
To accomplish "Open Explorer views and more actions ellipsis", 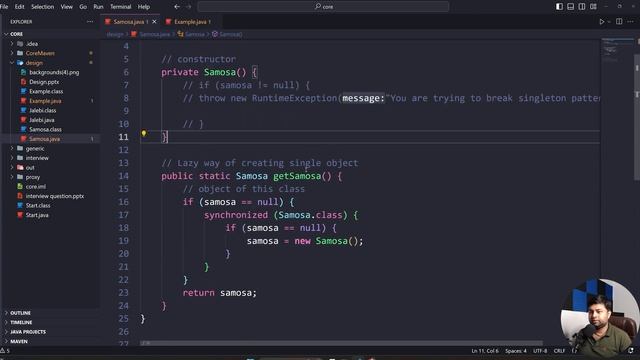I will (x=90, y=22).
